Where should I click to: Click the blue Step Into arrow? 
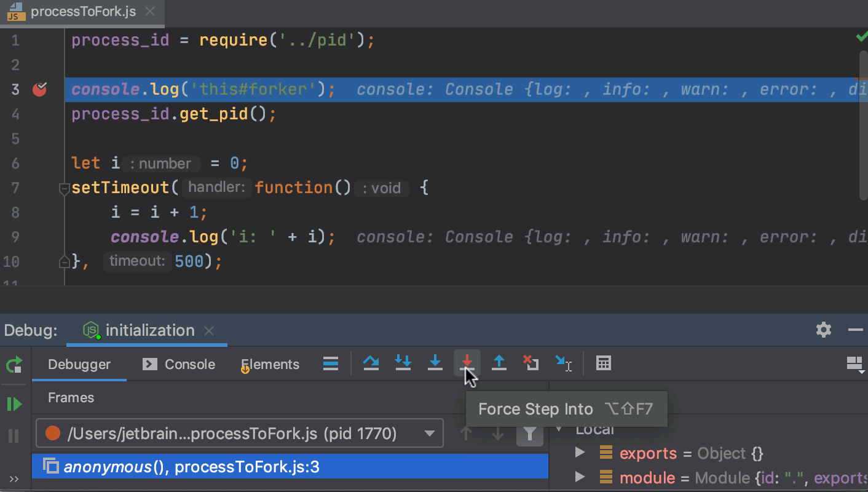pyautogui.click(x=435, y=364)
